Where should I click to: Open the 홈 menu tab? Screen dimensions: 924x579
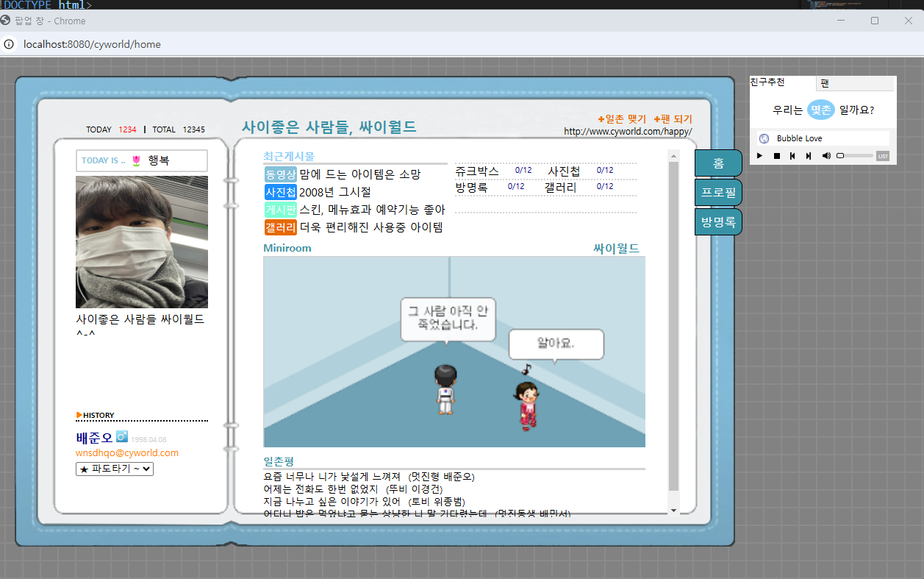[717, 163]
